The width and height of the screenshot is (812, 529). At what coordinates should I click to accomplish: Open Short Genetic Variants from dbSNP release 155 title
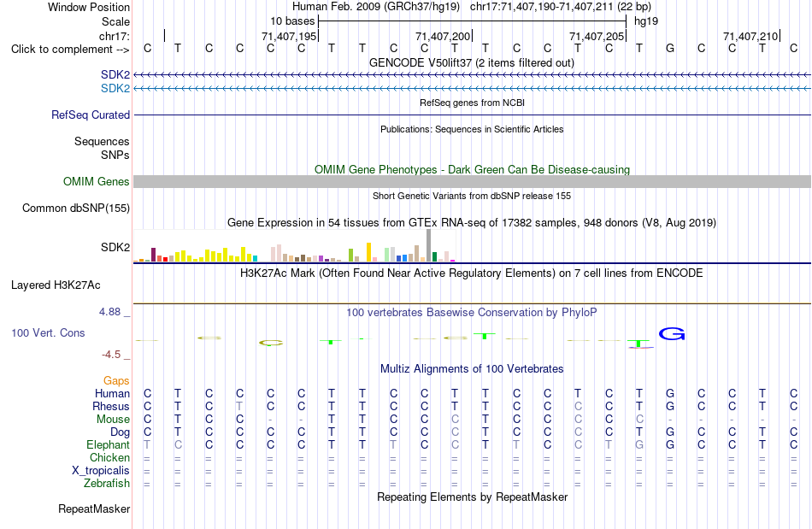click(x=472, y=196)
